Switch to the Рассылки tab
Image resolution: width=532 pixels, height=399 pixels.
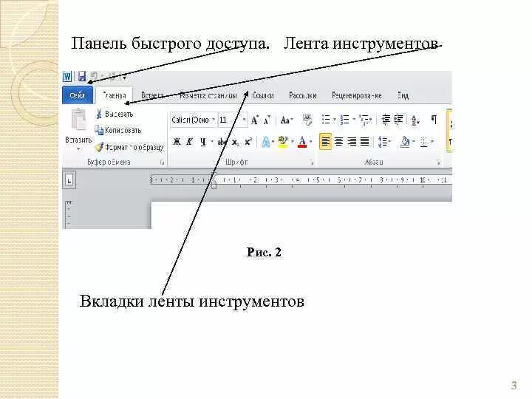point(303,95)
